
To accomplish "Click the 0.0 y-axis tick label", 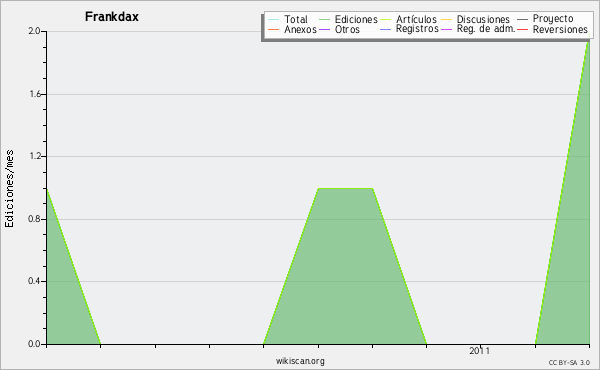I will tap(34, 344).
